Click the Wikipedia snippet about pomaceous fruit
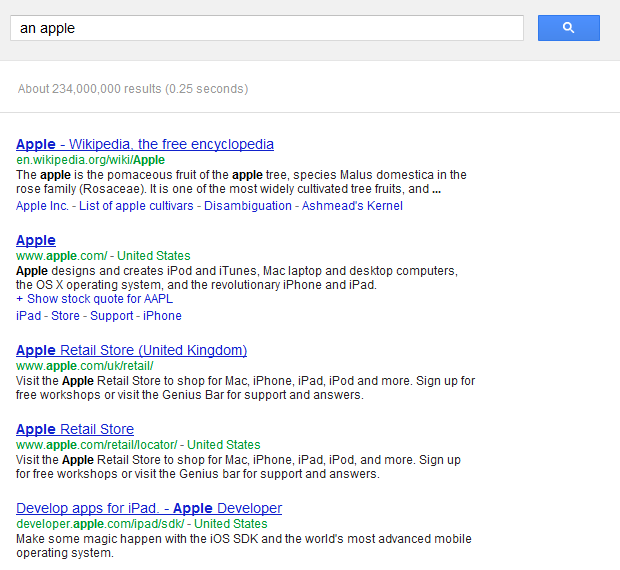The height and width of the screenshot is (570, 620). coord(241,182)
